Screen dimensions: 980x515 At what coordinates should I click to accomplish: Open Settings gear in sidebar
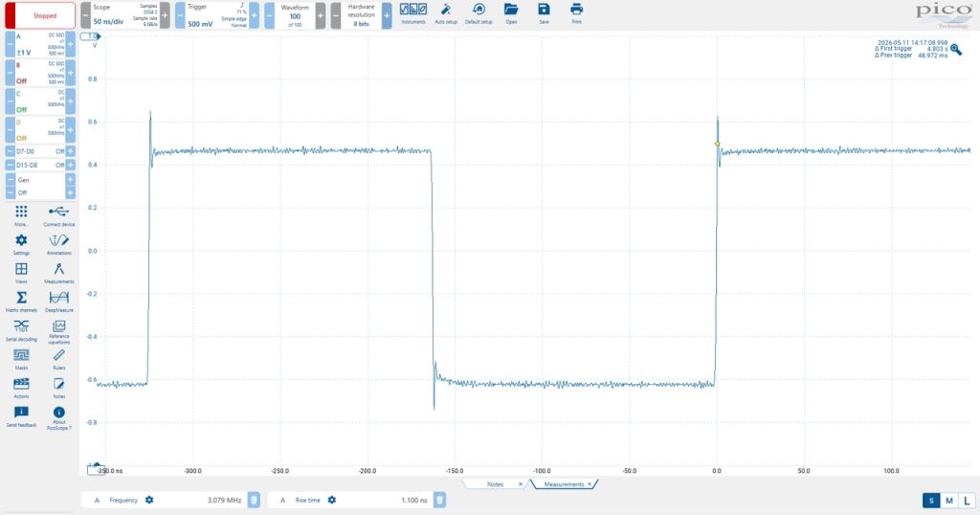21,244
